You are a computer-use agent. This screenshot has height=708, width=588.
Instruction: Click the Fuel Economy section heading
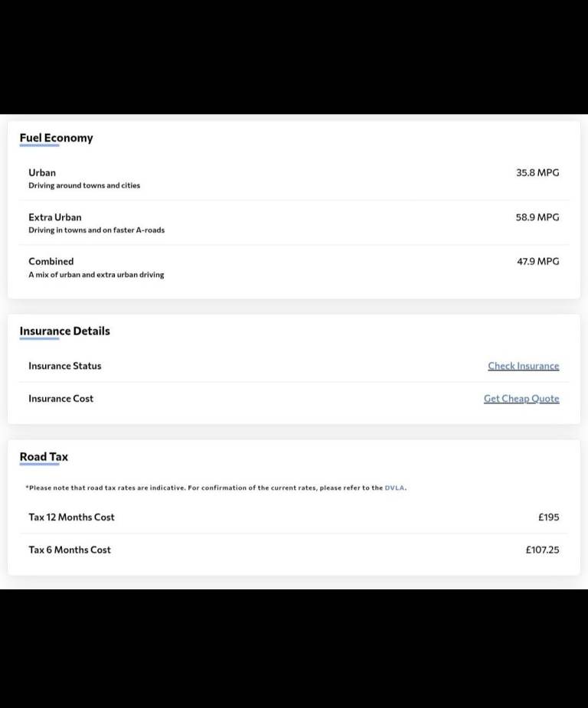56,138
